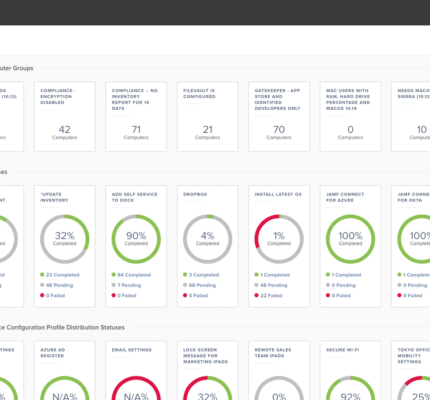The image size is (430, 400).
Task: Open the Add Self Service to Dock policy title
Action: pyautogui.click(x=134, y=197)
